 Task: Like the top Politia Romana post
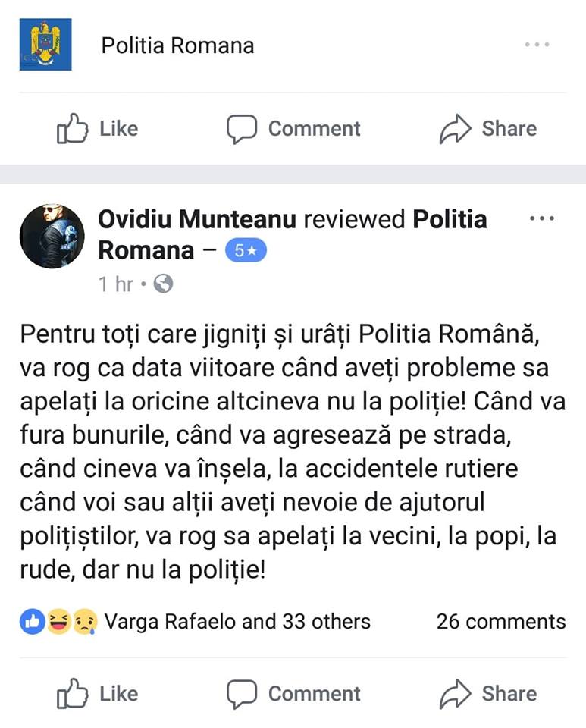click(x=98, y=129)
